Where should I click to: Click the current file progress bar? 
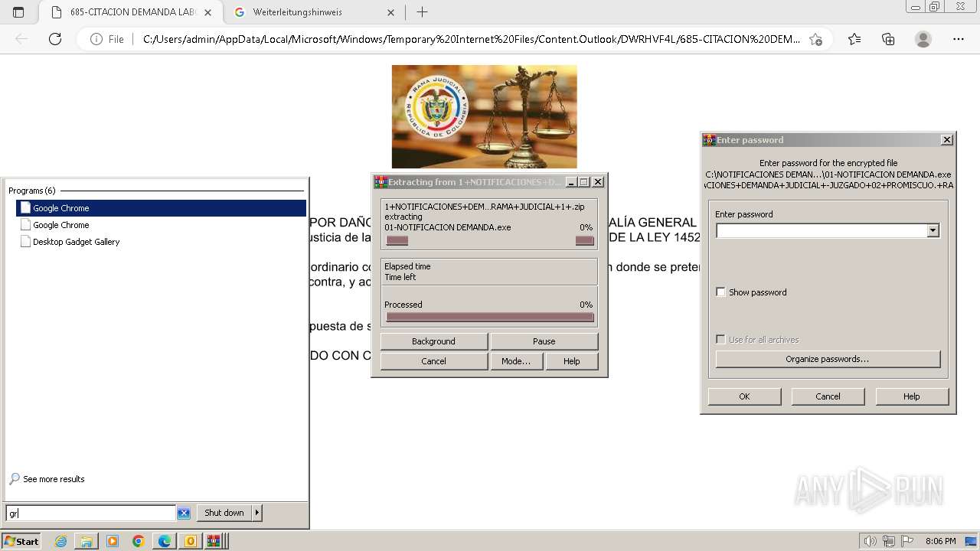coord(490,240)
